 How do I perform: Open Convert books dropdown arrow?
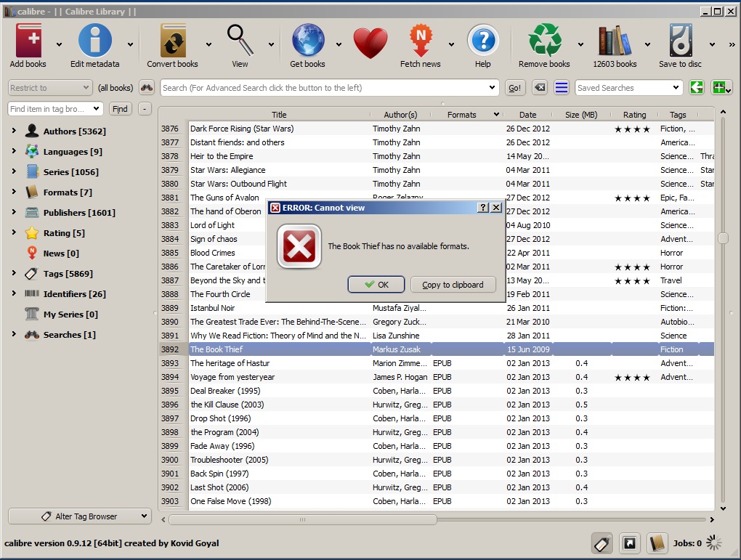coord(208,44)
